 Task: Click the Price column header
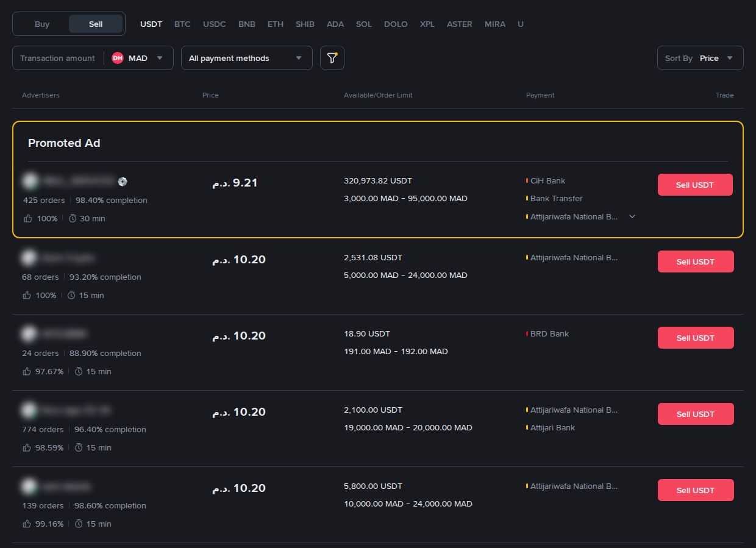click(210, 95)
